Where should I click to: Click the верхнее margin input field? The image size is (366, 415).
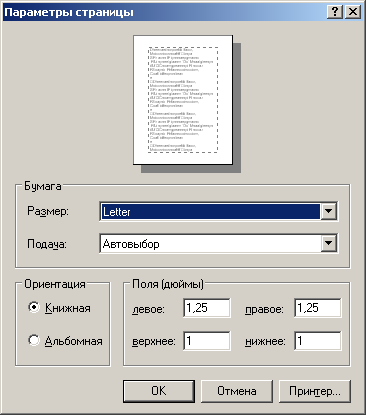point(207,341)
